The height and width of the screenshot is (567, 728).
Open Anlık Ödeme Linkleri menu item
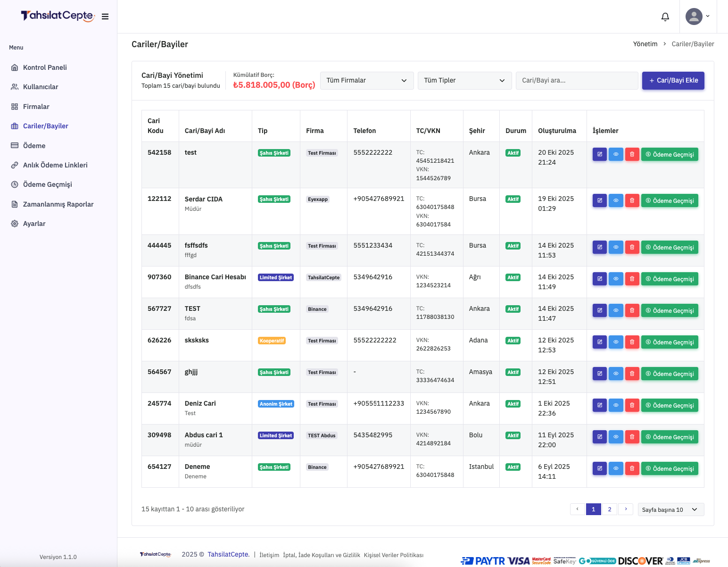[x=55, y=165]
